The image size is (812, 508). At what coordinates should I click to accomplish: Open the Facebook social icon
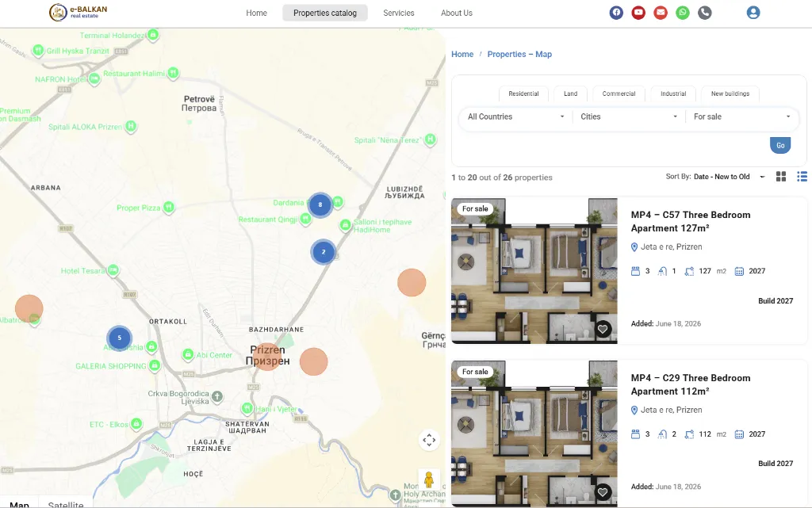(x=615, y=13)
